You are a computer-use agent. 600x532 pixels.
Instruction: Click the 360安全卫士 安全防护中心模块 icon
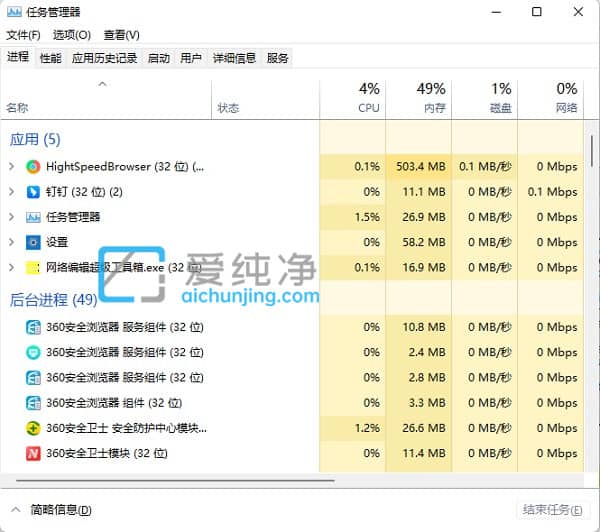(x=33, y=428)
